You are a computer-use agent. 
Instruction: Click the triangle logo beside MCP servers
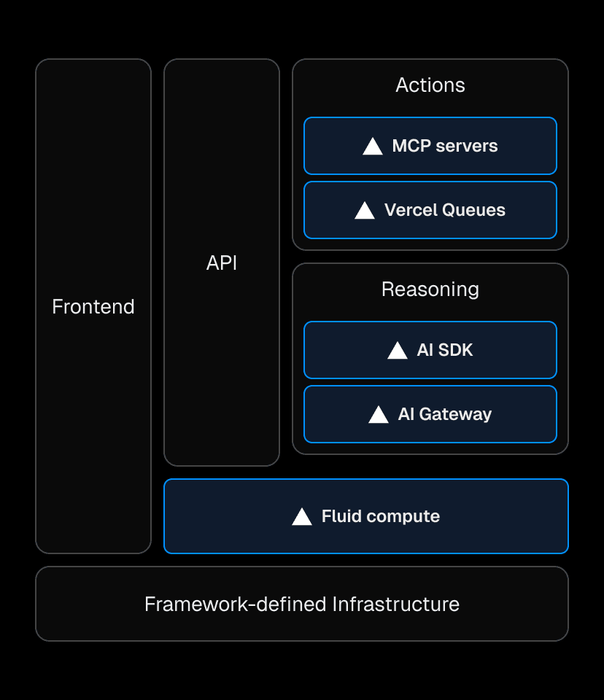pyautogui.click(x=373, y=147)
